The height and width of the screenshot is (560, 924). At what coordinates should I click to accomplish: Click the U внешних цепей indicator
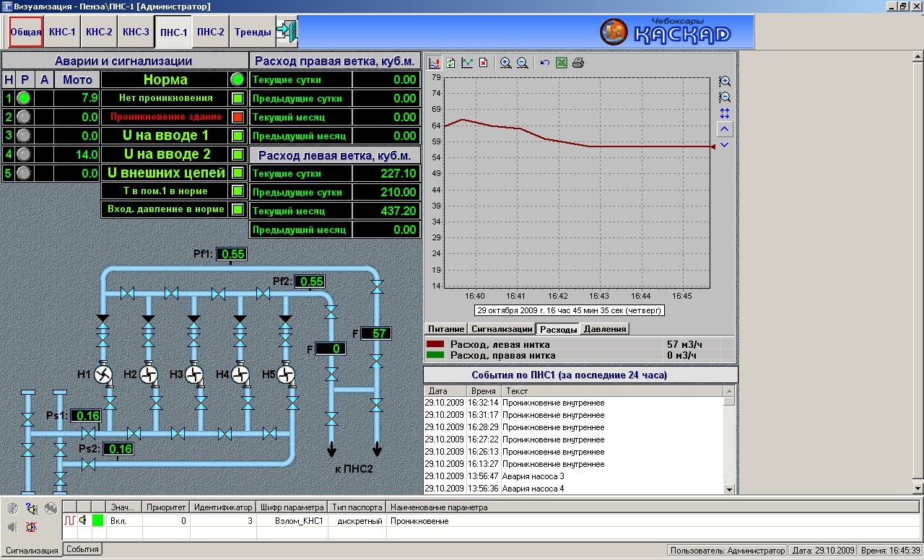coord(237,173)
